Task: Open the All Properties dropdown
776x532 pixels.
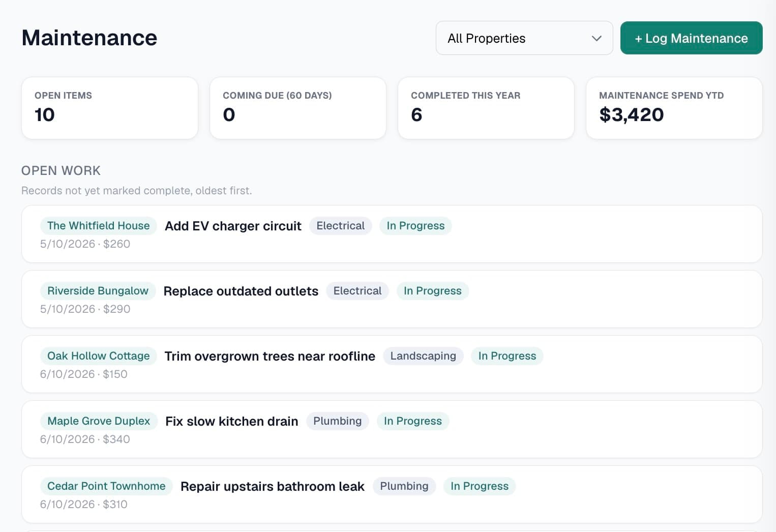Action: click(524, 38)
